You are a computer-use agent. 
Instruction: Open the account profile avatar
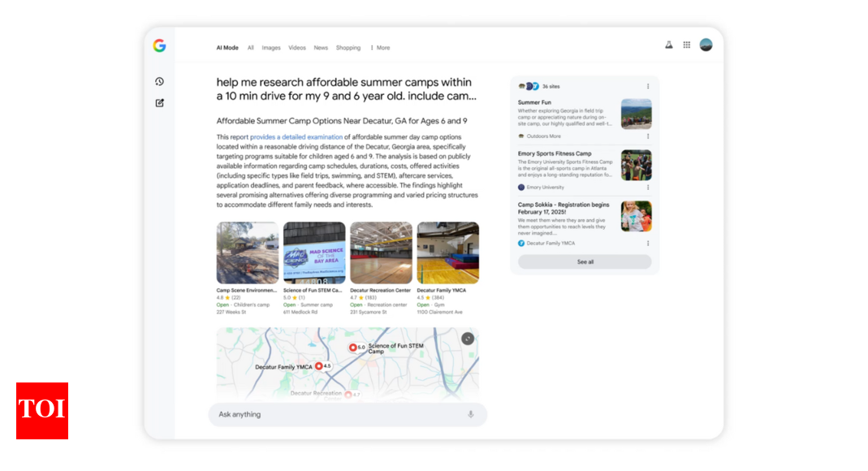(706, 45)
